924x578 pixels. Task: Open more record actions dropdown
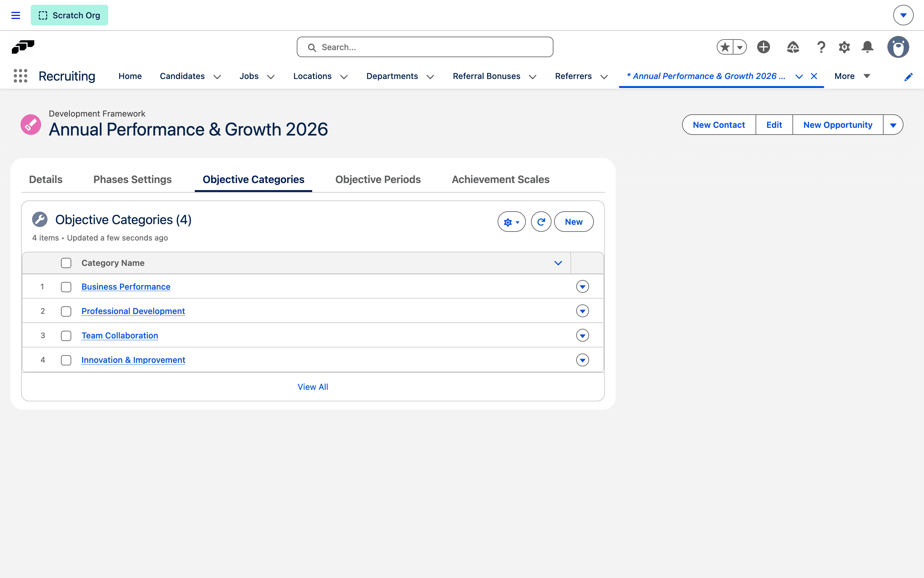[x=893, y=125]
